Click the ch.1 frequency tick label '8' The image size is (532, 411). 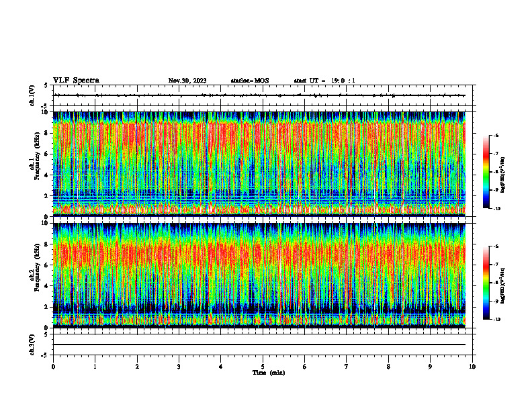pyautogui.click(x=47, y=133)
